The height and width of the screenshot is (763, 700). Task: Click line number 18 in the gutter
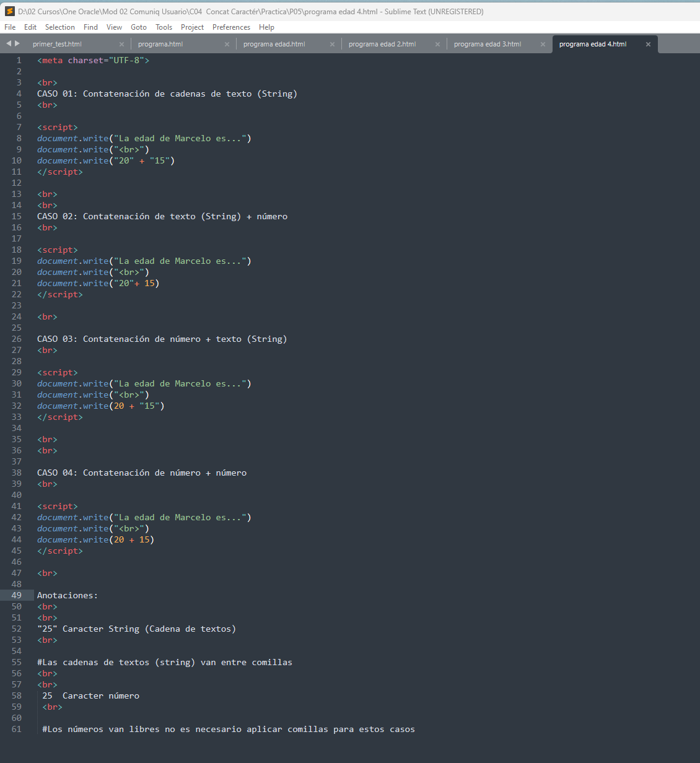[x=17, y=250]
